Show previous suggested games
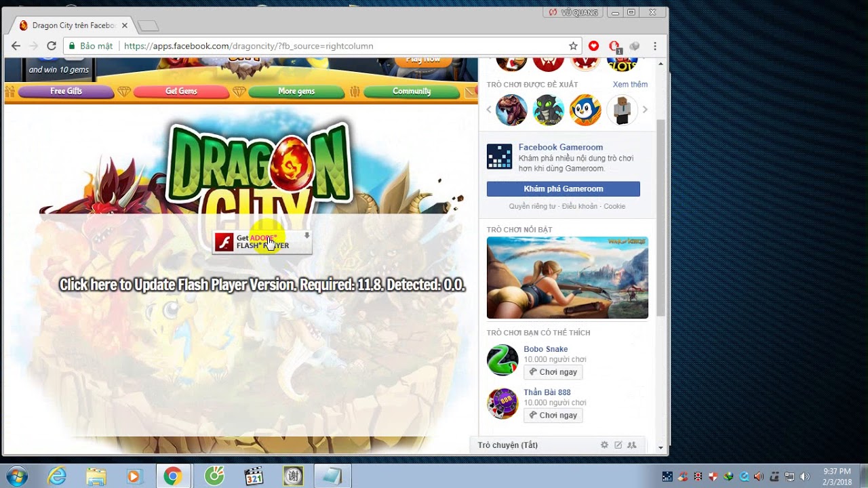 489,109
